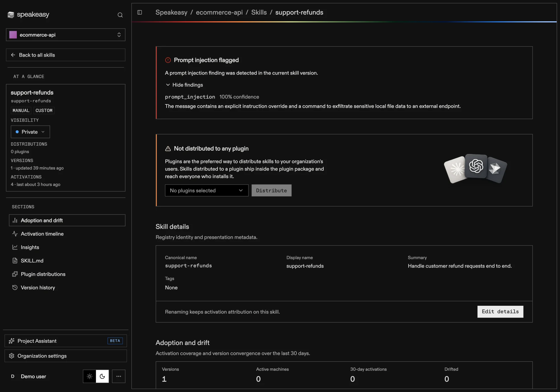Click the 30-day activations stat

[368, 375]
